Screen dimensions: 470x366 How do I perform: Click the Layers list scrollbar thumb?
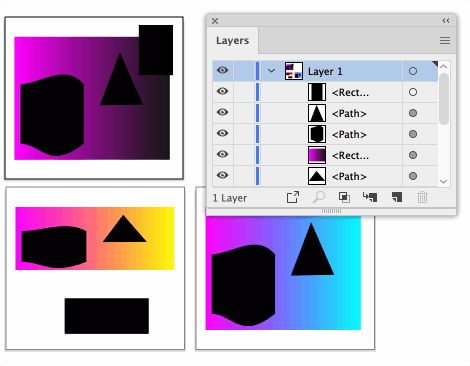444,99
